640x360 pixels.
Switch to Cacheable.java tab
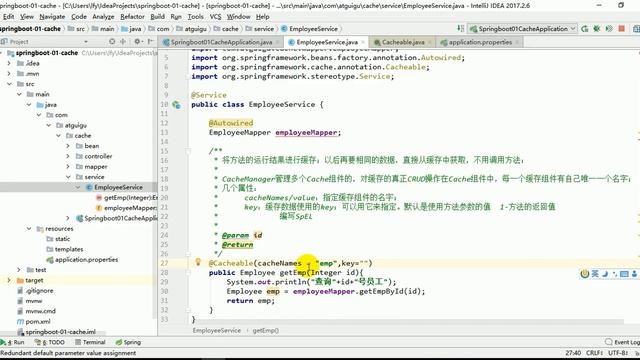click(402, 42)
